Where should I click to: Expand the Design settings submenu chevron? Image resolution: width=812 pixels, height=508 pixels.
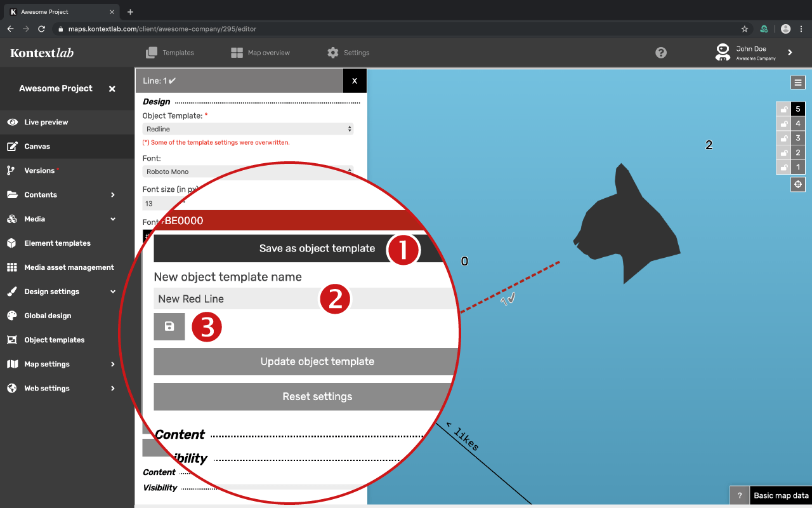point(113,291)
